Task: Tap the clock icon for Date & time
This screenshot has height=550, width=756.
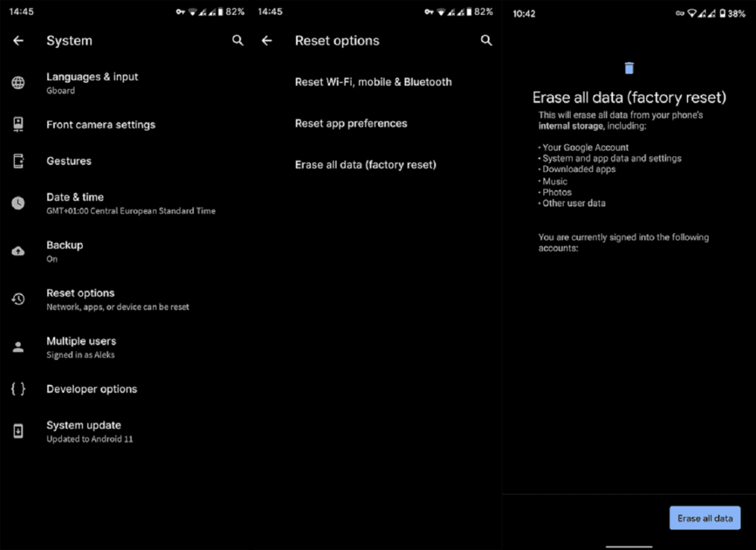Action: click(x=18, y=203)
